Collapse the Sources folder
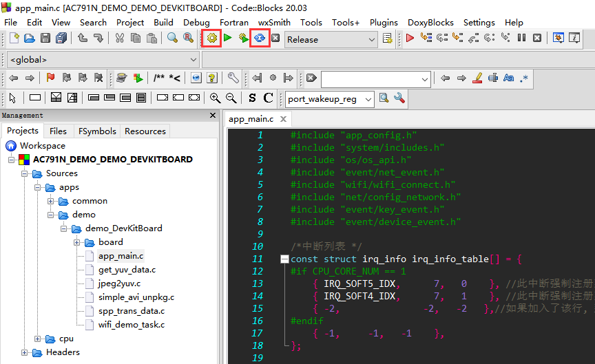This screenshot has height=364, width=595. 24,173
